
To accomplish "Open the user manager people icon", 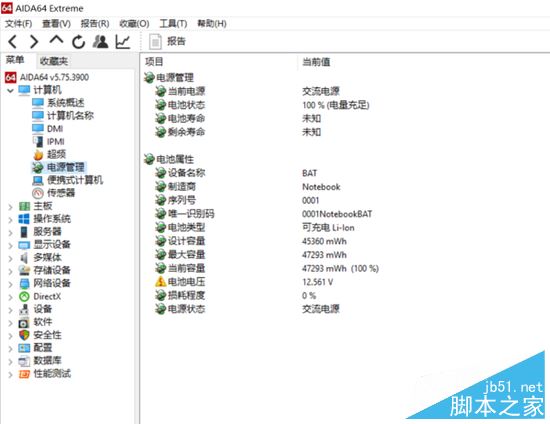I will pyautogui.click(x=101, y=42).
